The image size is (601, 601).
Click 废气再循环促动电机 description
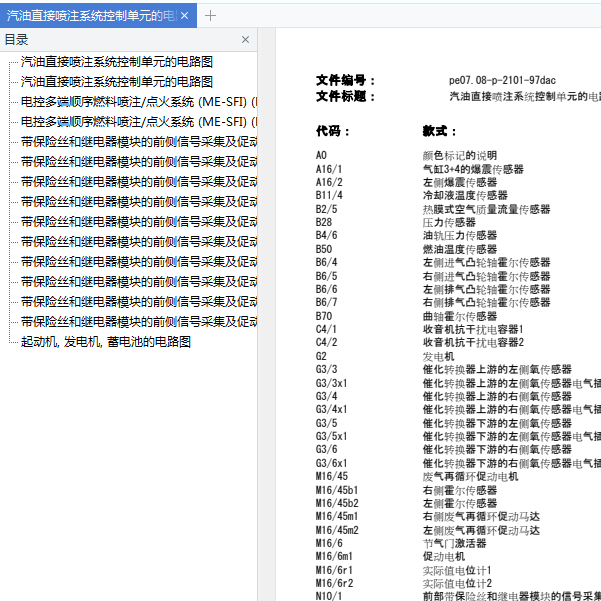point(470,476)
